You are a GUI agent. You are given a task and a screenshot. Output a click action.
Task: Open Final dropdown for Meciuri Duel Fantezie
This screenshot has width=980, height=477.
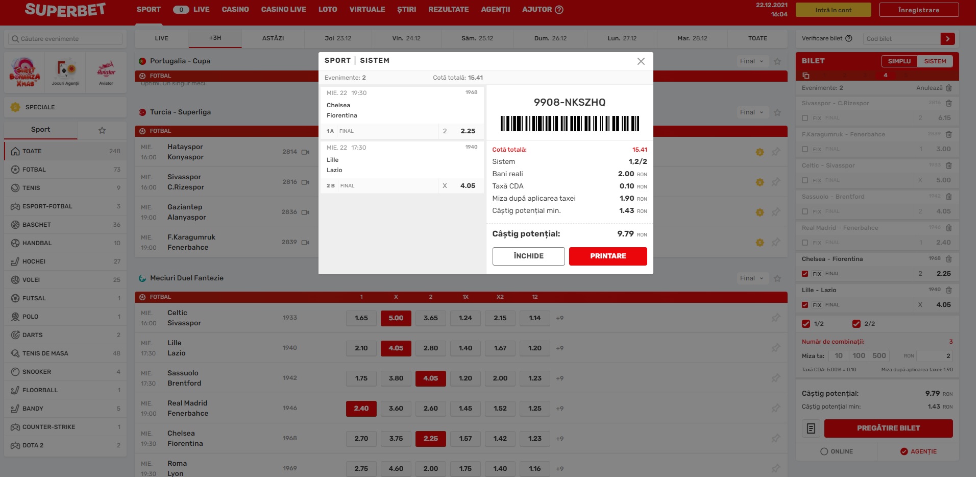pos(752,278)
